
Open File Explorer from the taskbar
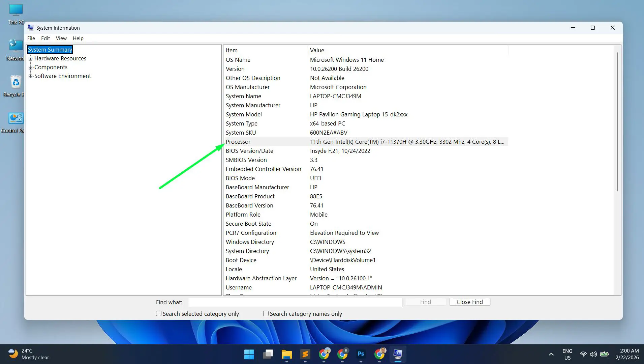tap(286, 354)
